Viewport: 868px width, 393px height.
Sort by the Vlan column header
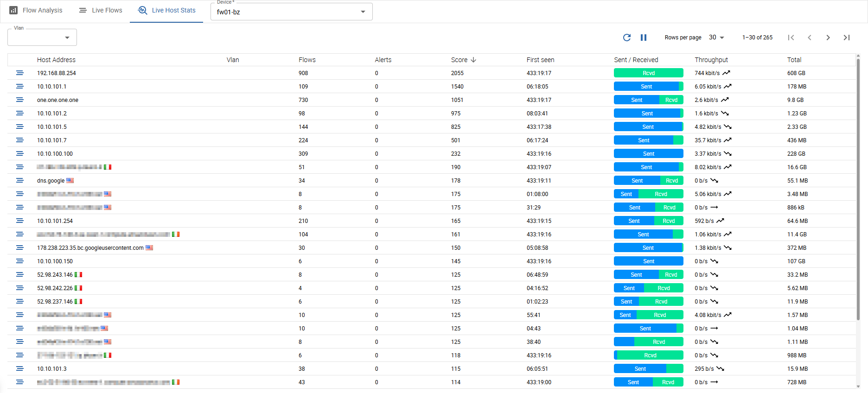click(233, 60)
